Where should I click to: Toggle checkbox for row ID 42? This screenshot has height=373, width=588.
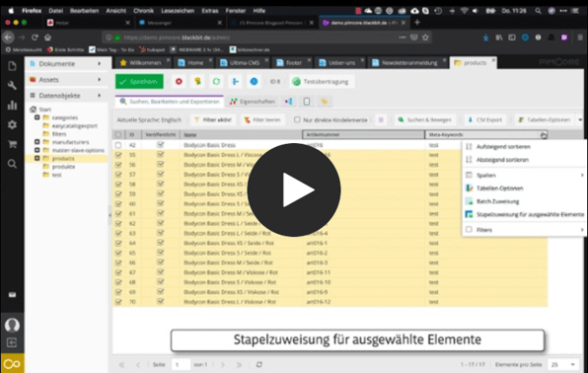[118, 145]
